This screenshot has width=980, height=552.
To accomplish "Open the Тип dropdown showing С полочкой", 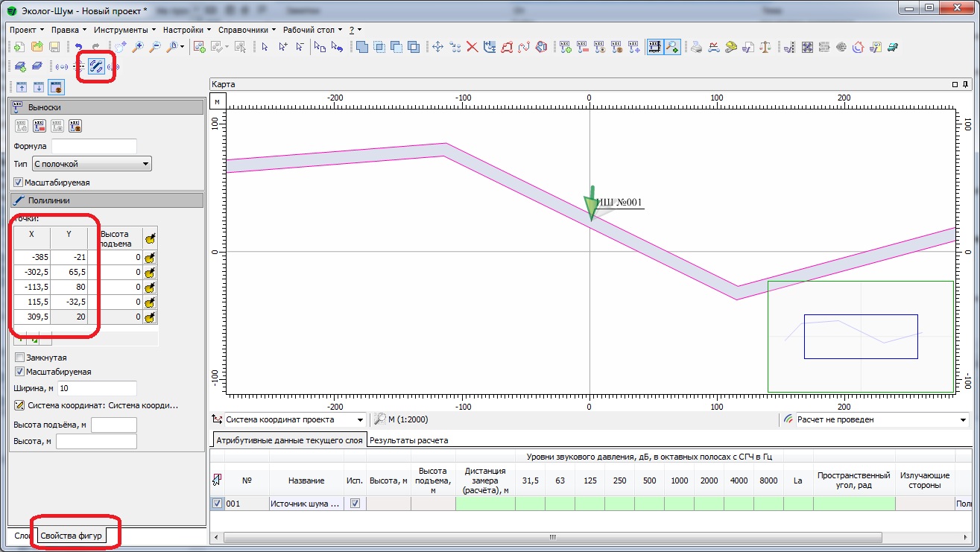I will point(92,164).
